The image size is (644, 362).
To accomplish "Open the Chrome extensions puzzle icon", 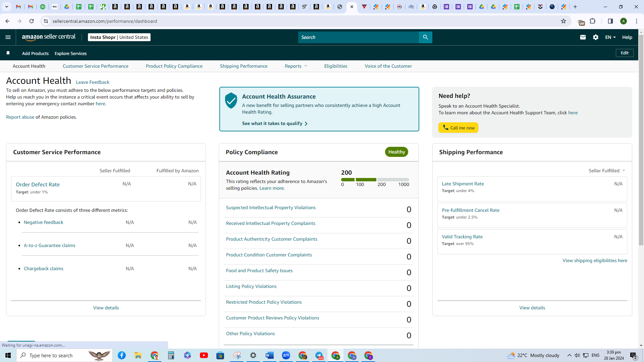I will click(x=593, y=21).
